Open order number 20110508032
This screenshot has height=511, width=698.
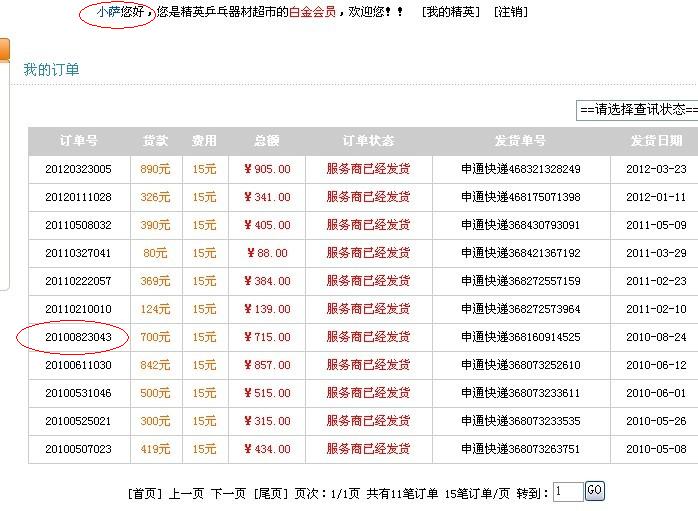click(x=78, y=225)
